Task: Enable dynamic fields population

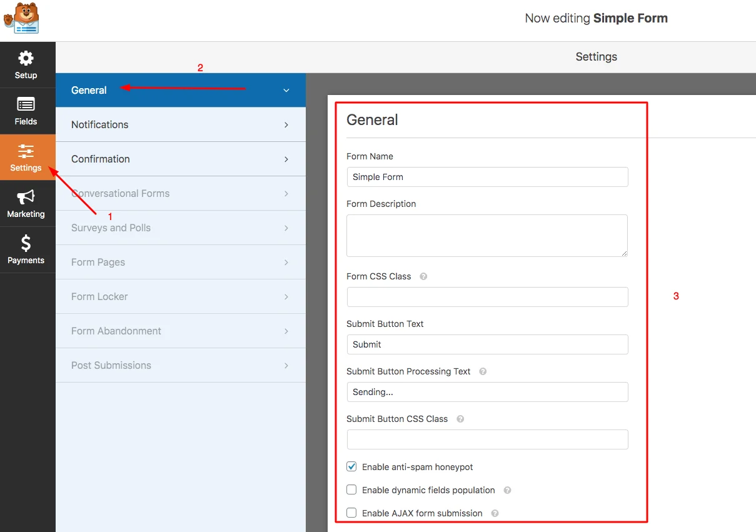Action: tap(351, 490)
